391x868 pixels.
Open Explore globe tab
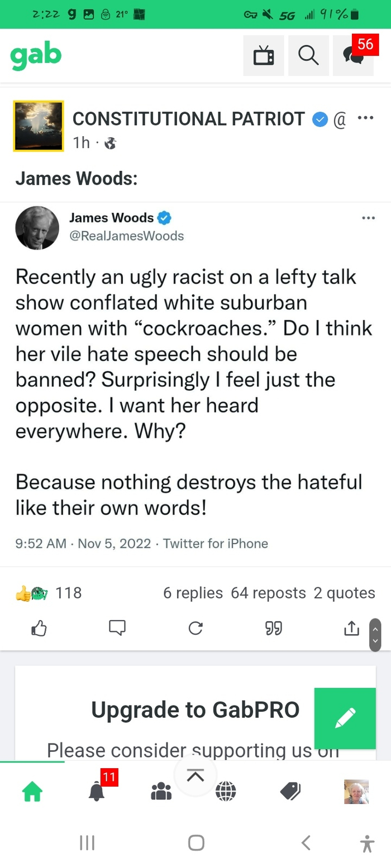226,791
